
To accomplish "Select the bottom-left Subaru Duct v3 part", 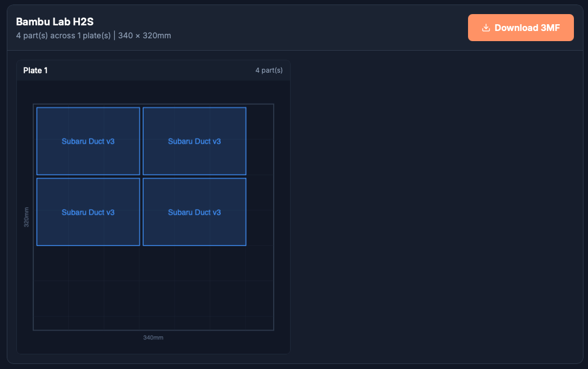I will (x=88, y=212).
